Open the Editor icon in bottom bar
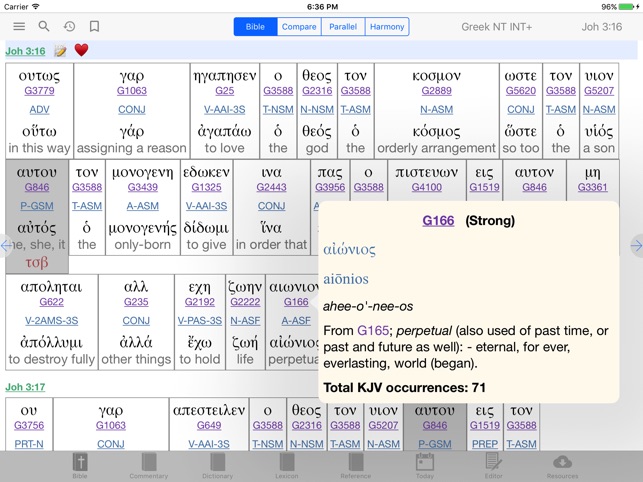643x482 pixels. pyautogui.click(x=493, y=466)
